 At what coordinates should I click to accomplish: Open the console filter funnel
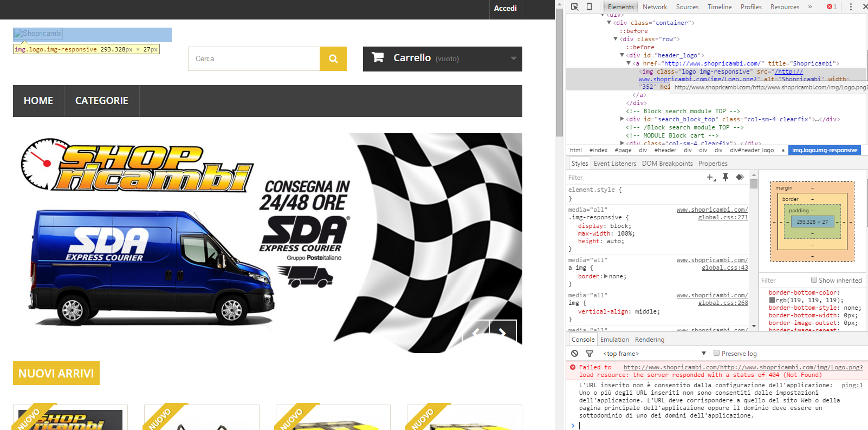(590, 354)
